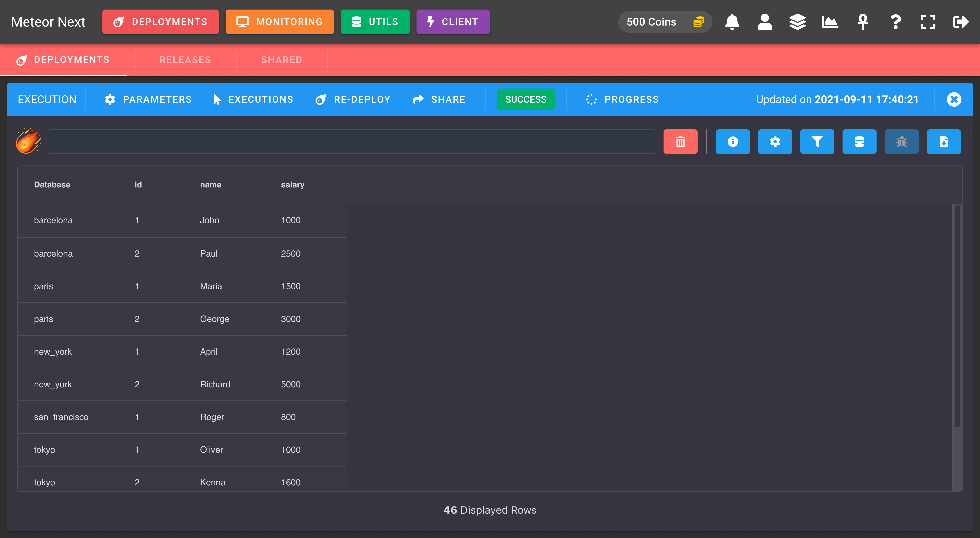The height and width of the screenshot is (538, 980).
Task: Click the Updated on timestamp
Action: pos(837,99)
